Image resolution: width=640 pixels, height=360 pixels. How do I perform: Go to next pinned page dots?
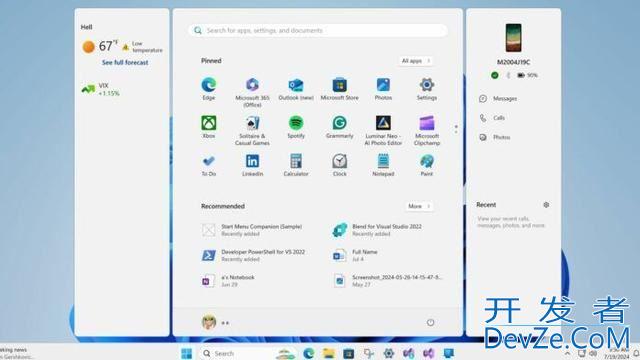tap(456, 129)
